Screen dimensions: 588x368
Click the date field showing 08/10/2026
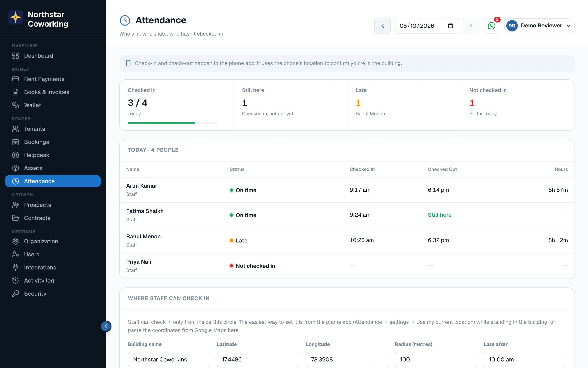click(x=427, y=26)
